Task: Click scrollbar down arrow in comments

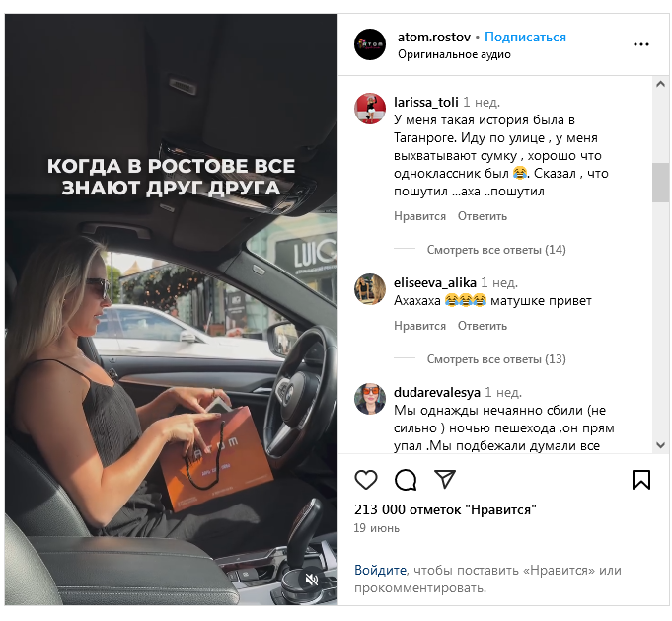Action: (660, 445)
